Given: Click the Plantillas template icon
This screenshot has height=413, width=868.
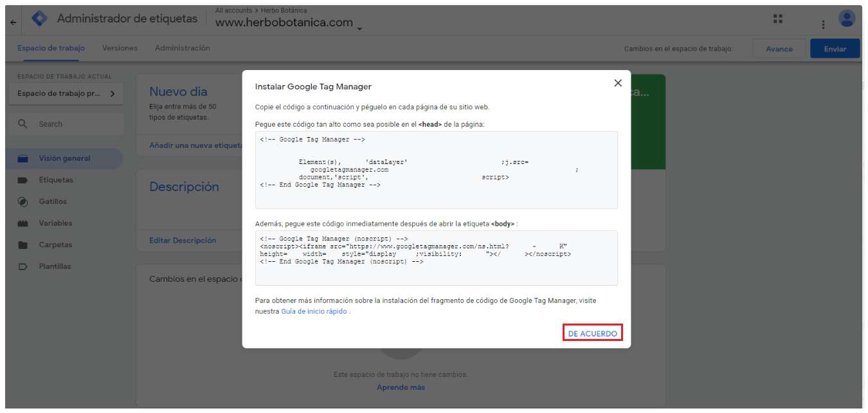Looking at the screenshot, I should click(x=23, y=266).
